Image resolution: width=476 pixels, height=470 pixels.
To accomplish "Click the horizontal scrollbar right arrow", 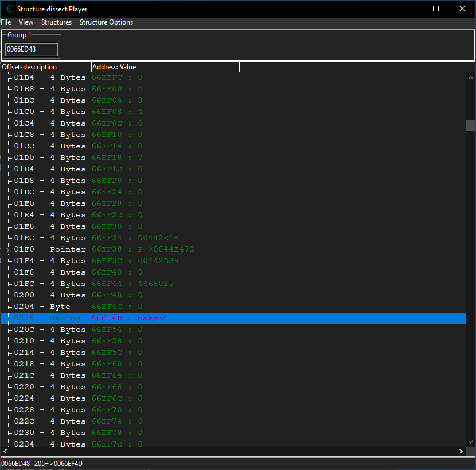I will (462, 452).
